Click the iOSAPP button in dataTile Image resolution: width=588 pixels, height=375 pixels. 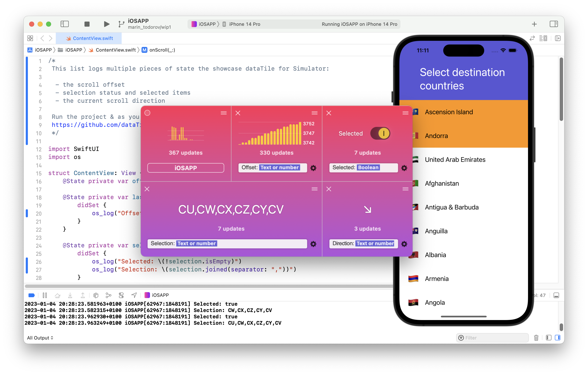(x=186, y=168)
